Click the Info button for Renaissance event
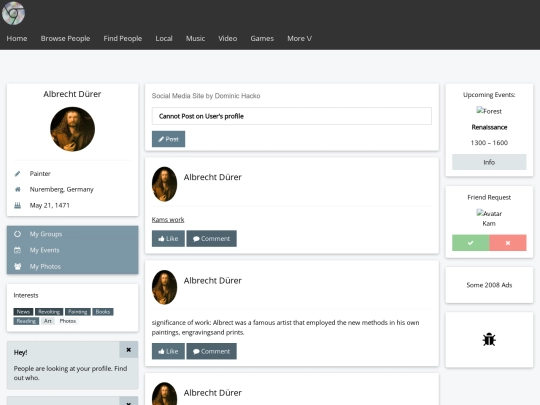 click(x=489, y=162)
